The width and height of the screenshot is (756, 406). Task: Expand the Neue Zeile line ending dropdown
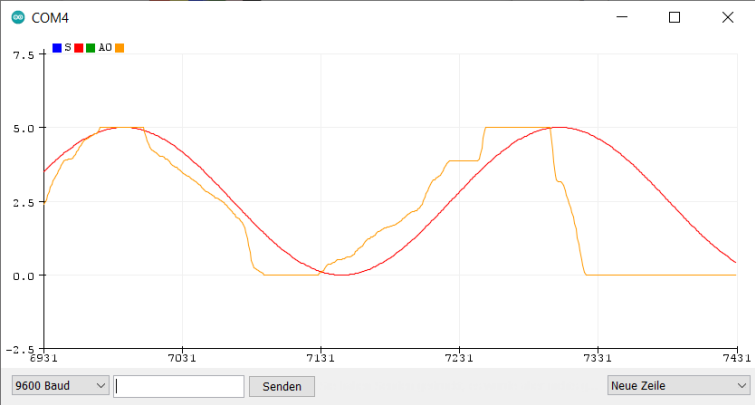(678, 386)
